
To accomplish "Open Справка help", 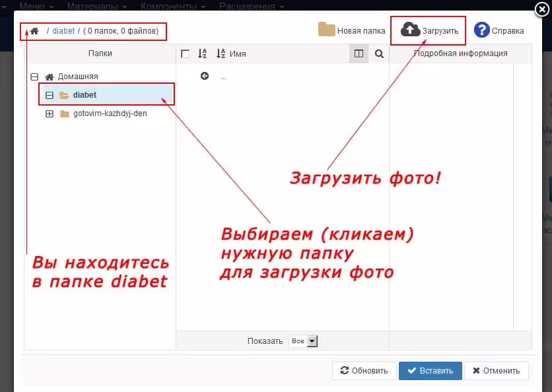I will [499, 30].
